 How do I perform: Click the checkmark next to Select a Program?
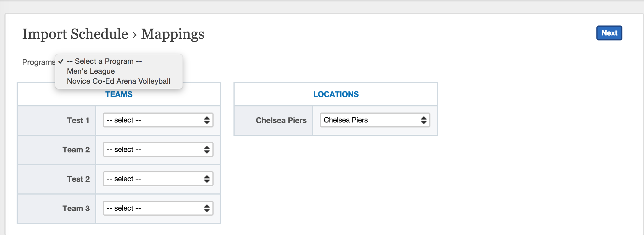[61, 61]
